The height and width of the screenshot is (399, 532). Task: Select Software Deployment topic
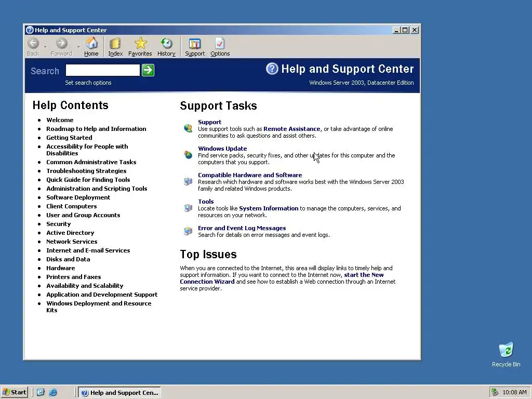tap(78, 197)
